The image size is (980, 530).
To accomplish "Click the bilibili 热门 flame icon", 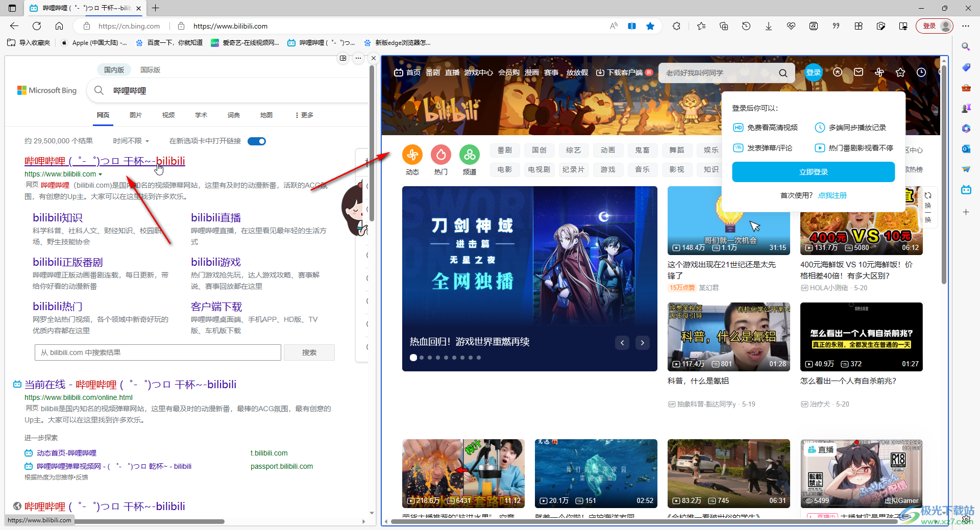I will (441, 154).
